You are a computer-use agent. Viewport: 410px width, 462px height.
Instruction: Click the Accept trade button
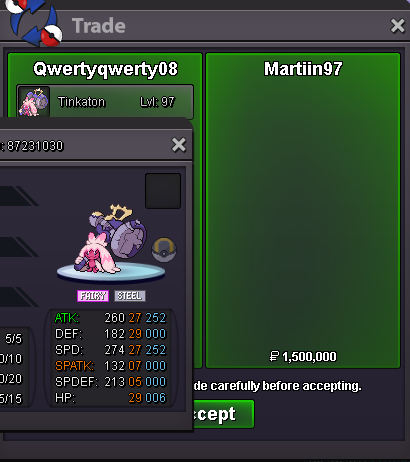pyautogui.click(x=223, y=414)
